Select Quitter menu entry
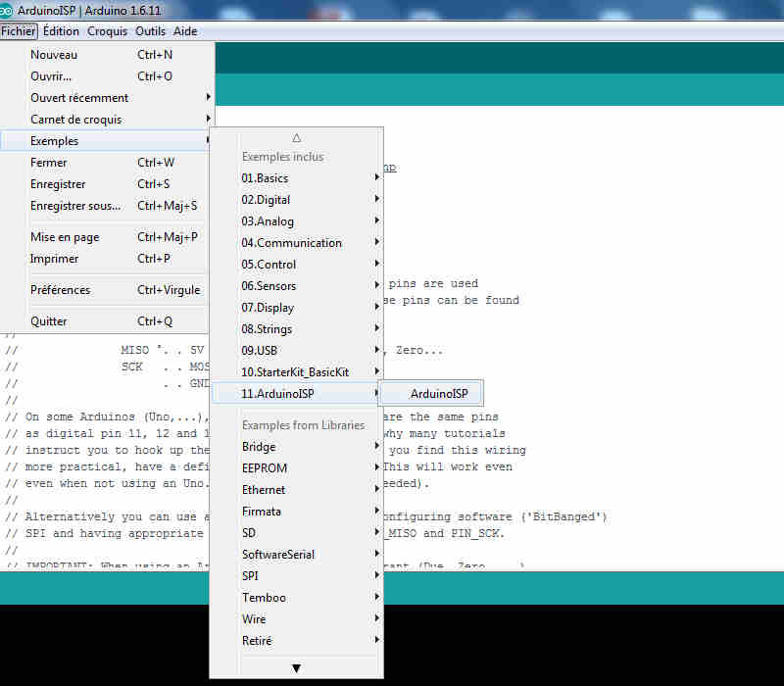The width and height of the screenshot is (784, 686). (x=105, y=321)
